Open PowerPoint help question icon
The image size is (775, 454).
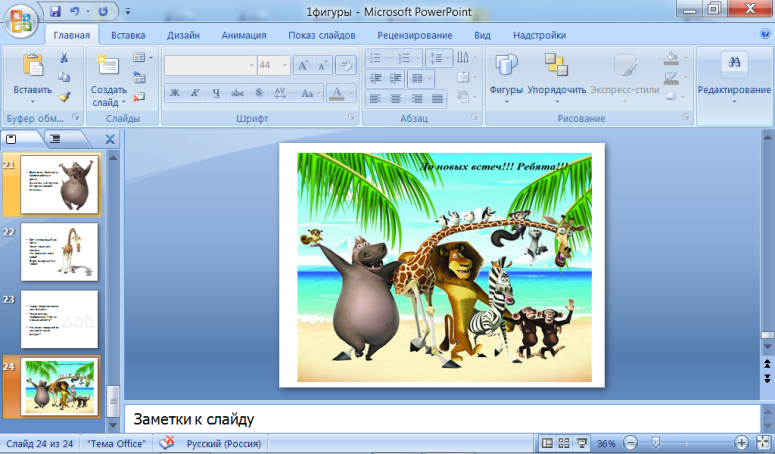point(765,34)
